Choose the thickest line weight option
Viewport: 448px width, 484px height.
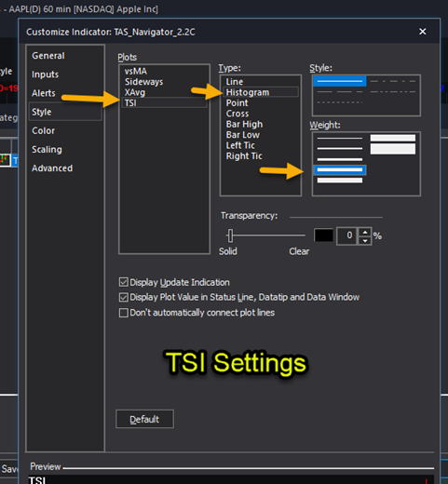point(393,149)
